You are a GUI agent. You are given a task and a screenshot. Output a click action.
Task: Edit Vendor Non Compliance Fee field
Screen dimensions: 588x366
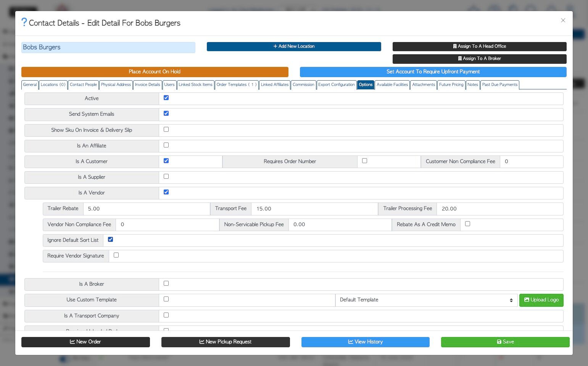click(168, 225)
